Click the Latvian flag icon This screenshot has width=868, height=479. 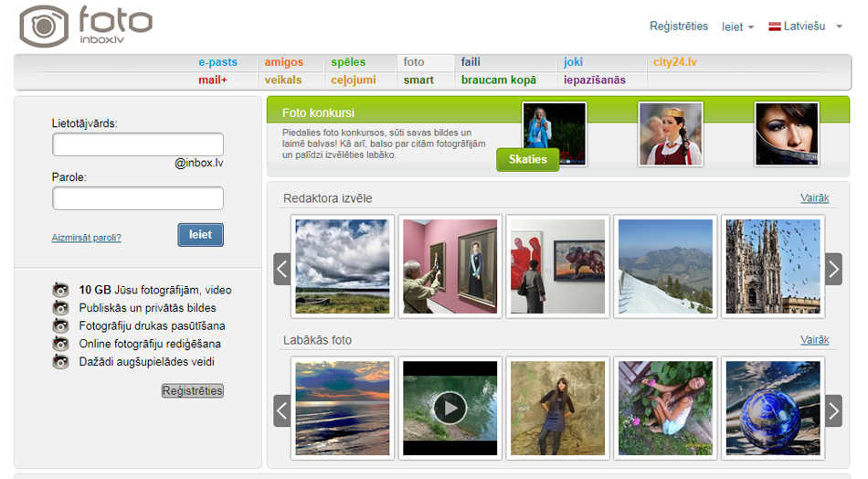pyautogui.click(x=774, y=27)
